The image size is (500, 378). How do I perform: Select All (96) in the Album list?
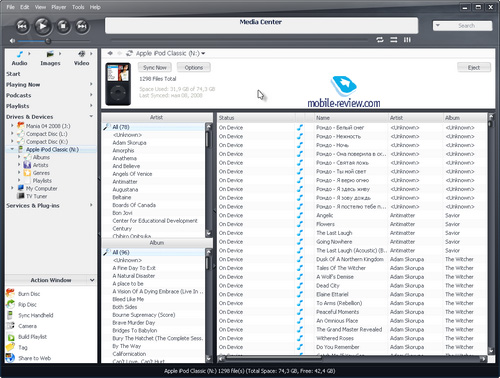pyautogui.click(x=153, y=252)
